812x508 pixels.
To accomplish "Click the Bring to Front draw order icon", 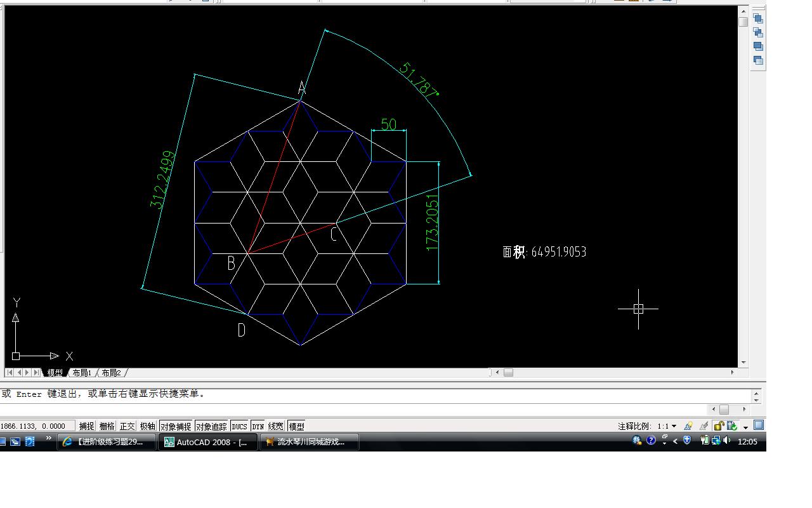I will (x=758, y=18).
